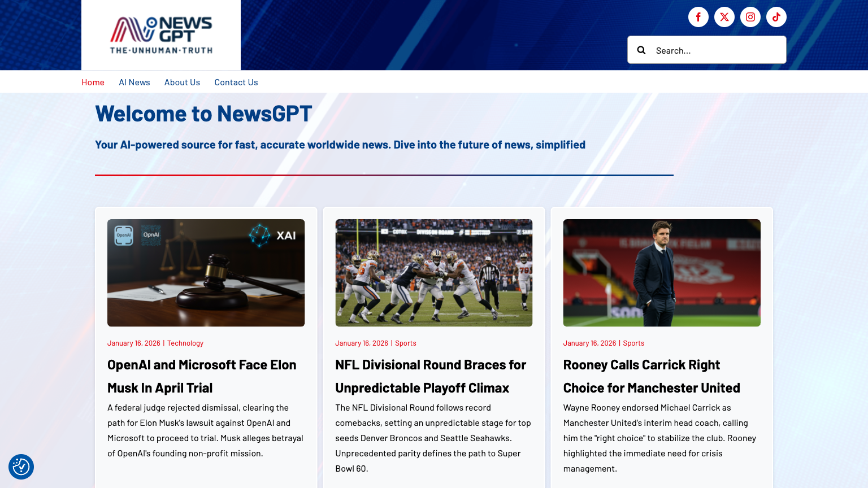The width and height of the screenshot is (868, 488).
Task: Browse the Technology category link
Action: coord(185,343)
